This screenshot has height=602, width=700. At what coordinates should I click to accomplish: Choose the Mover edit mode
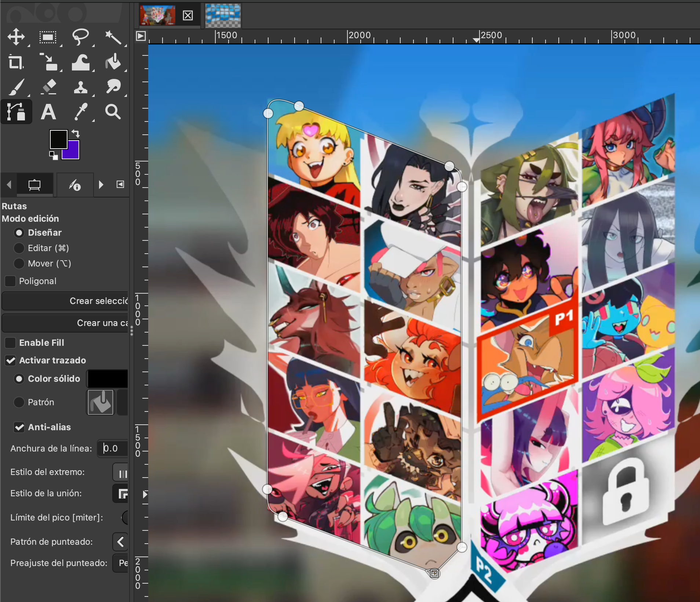19,264
